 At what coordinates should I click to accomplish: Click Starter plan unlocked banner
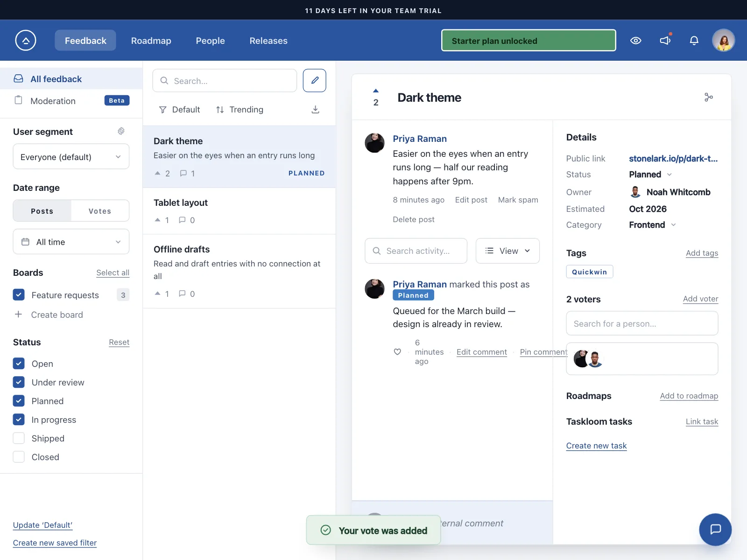pos(529,41)
